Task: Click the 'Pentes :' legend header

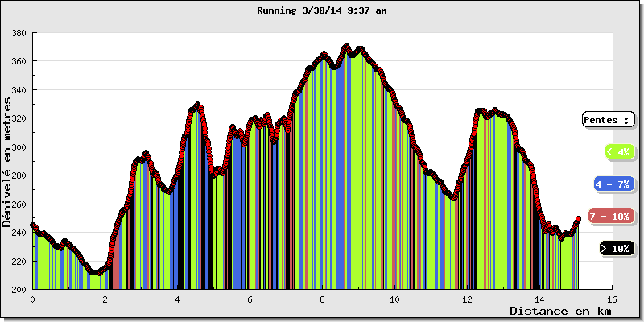Action: (609, 120)
